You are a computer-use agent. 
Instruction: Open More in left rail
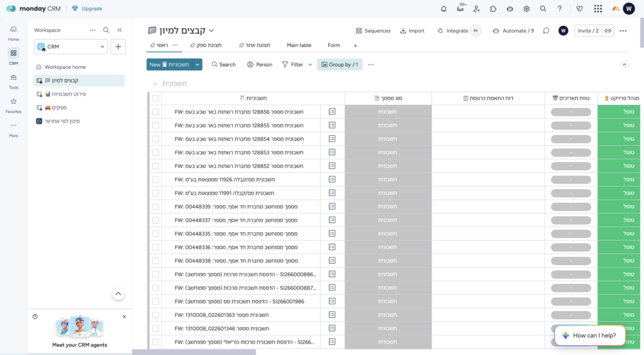(x=14, y=129)
